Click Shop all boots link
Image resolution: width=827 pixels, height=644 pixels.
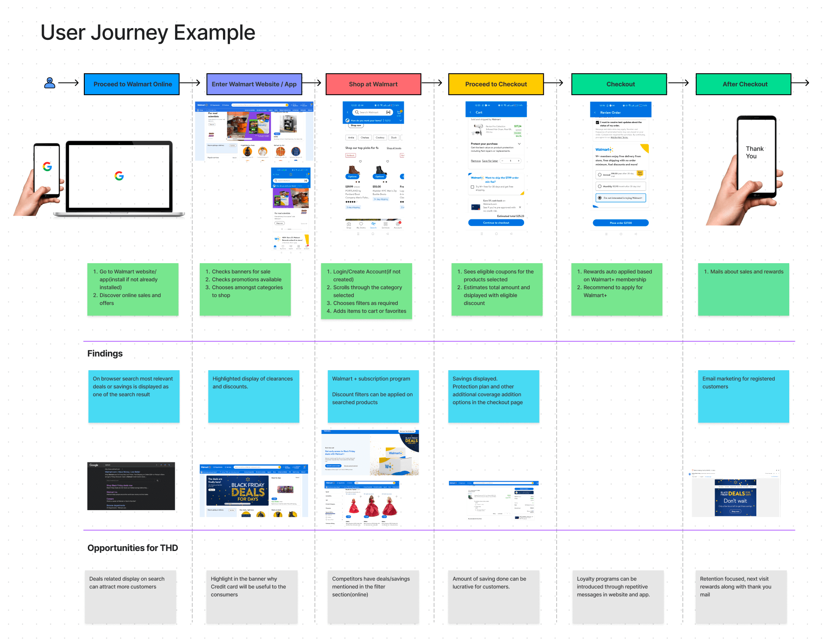(x=394, y=148)
